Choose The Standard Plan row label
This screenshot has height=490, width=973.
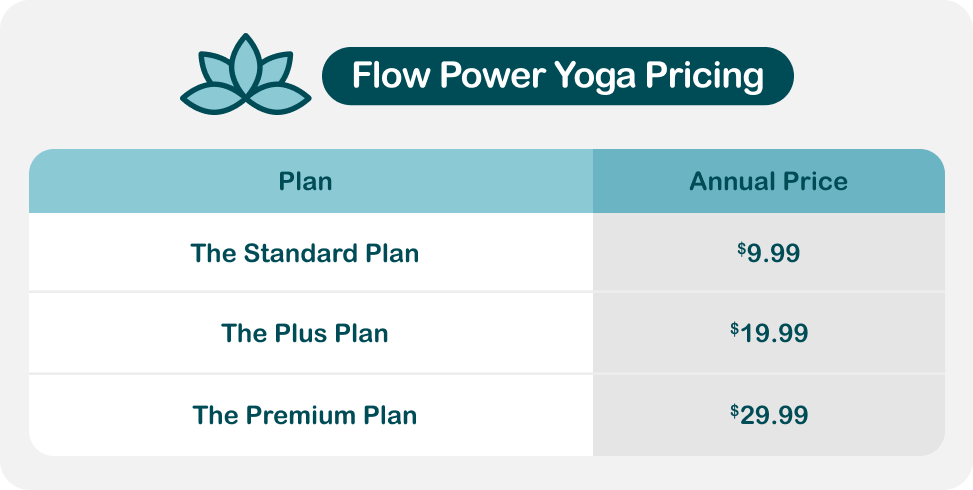click(x=305, y=253)
